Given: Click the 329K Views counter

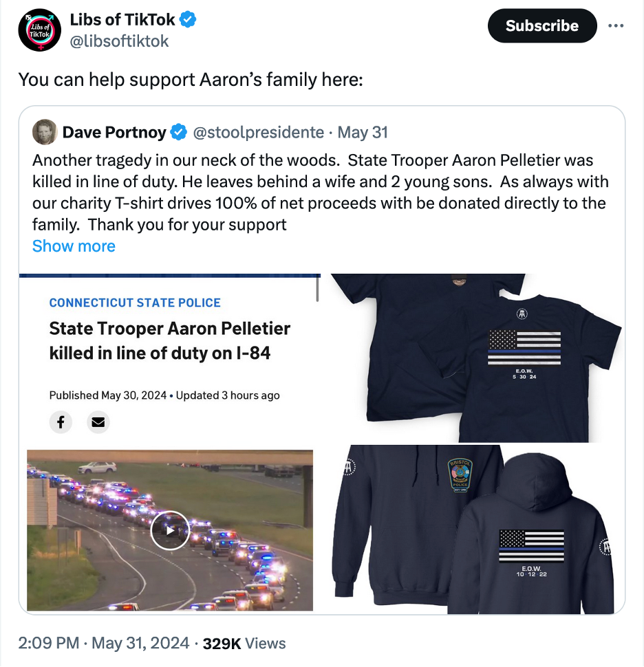Looking at the screenshot, I should click(244, 643).
